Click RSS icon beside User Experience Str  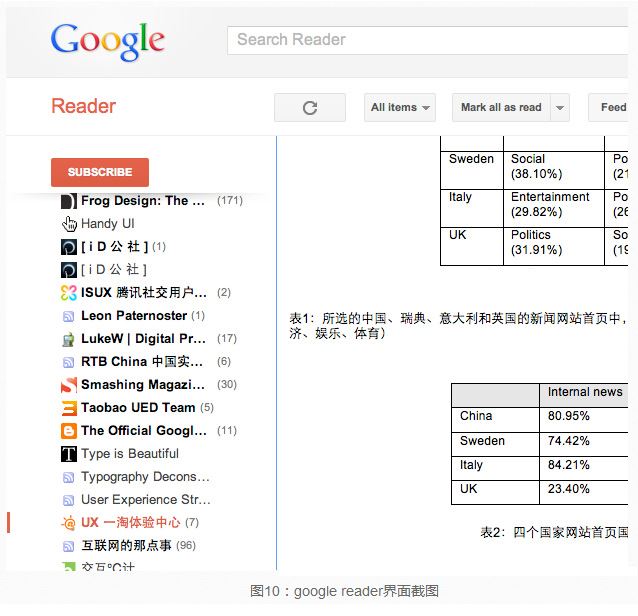68,500
